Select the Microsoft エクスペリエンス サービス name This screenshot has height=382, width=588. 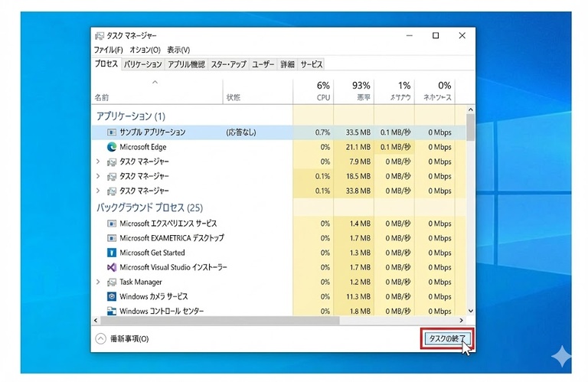[x=168, y=224]
